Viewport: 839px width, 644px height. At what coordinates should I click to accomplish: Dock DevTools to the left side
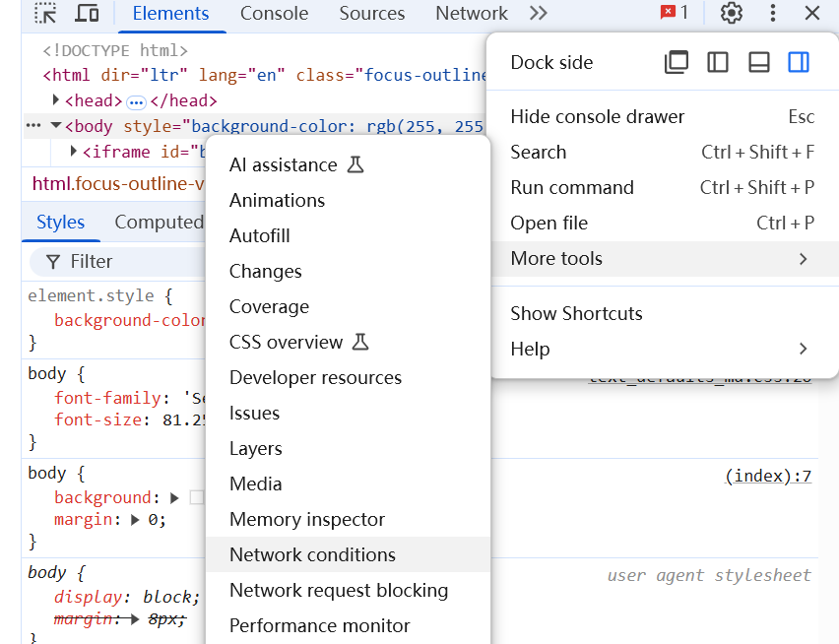point(717,61)
